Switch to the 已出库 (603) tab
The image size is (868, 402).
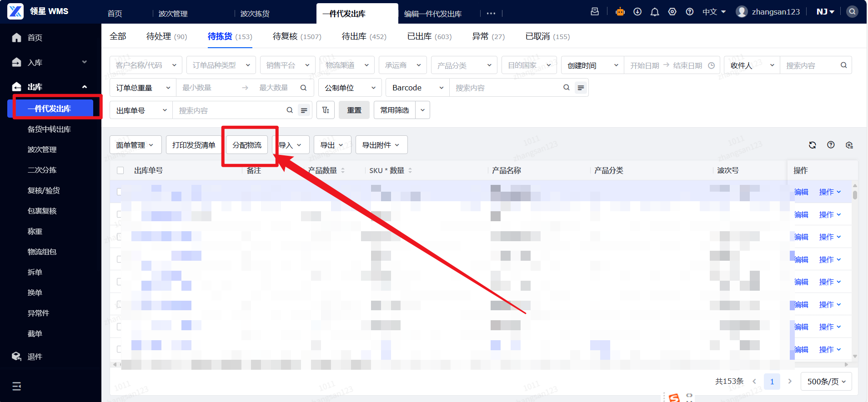click(430, 36)
